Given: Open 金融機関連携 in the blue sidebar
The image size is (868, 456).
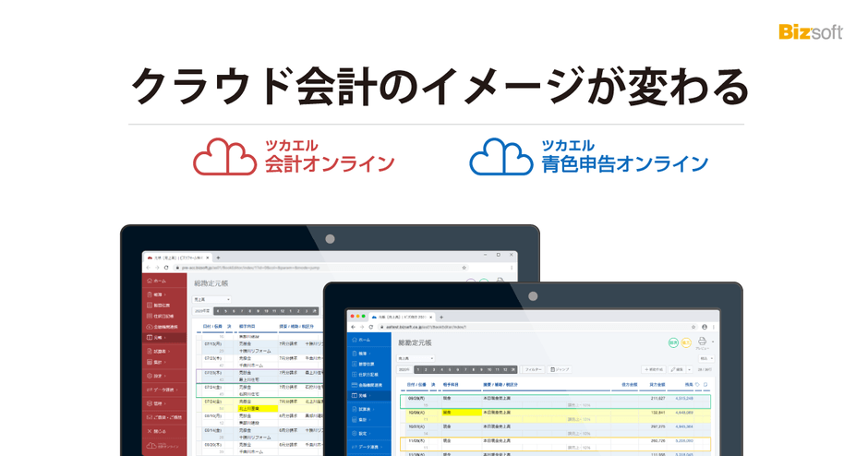Looking at the screenshot, I should (x=368, y=385).
